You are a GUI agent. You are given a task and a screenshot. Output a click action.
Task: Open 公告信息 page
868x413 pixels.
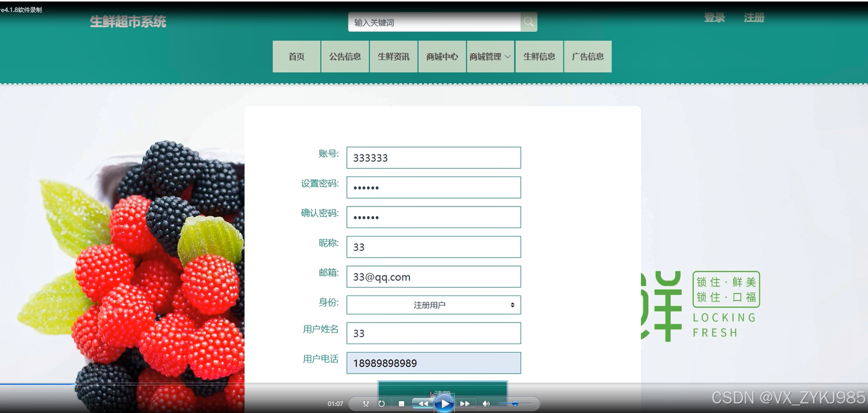click(x=345, y=56)
